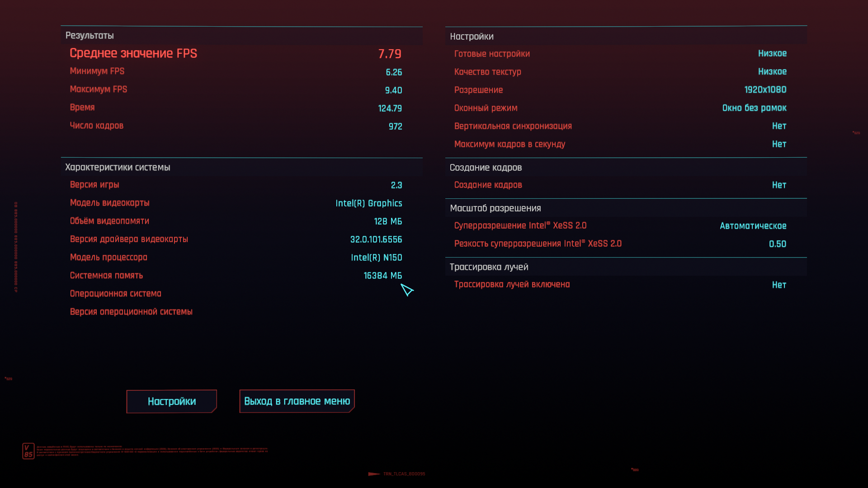This screenshot has width=868, height=488.
Task: Click the XeSS sharpness value 0.50
Action: pyautogui.click(x=778, y=244)
